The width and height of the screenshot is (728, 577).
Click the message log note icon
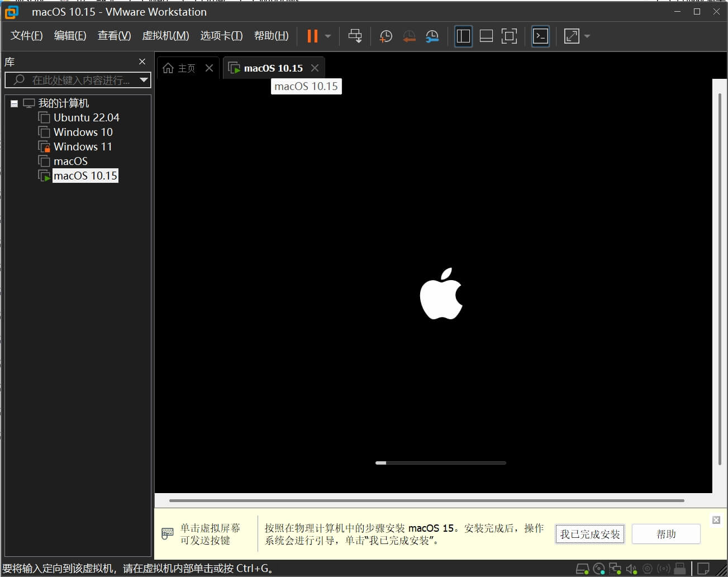click(703, 569)
